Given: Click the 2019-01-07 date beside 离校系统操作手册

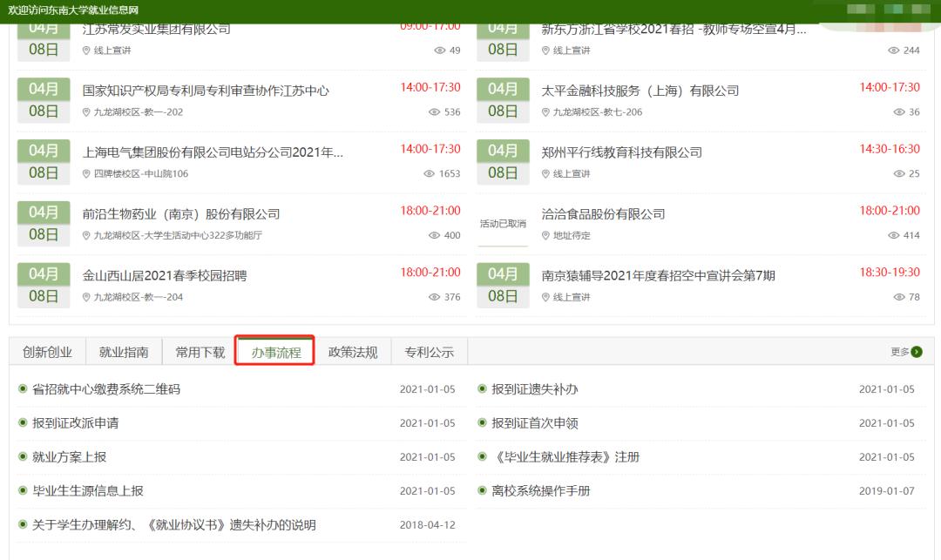Looking at the screenshot, I should tap(886, 491).
